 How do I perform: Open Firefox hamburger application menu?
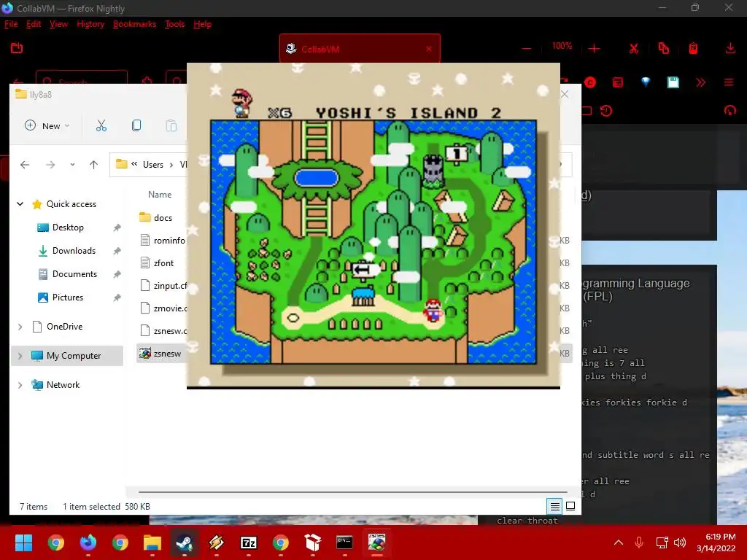(x=729, y=82)
